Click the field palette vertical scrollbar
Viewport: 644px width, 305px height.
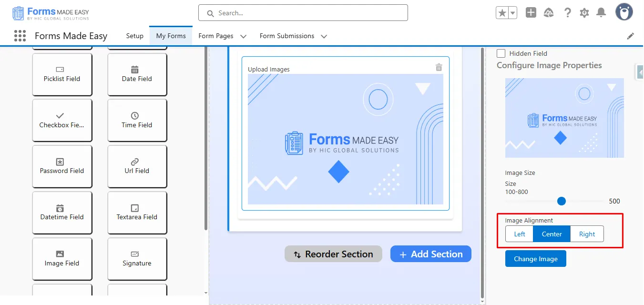point(206,138)
